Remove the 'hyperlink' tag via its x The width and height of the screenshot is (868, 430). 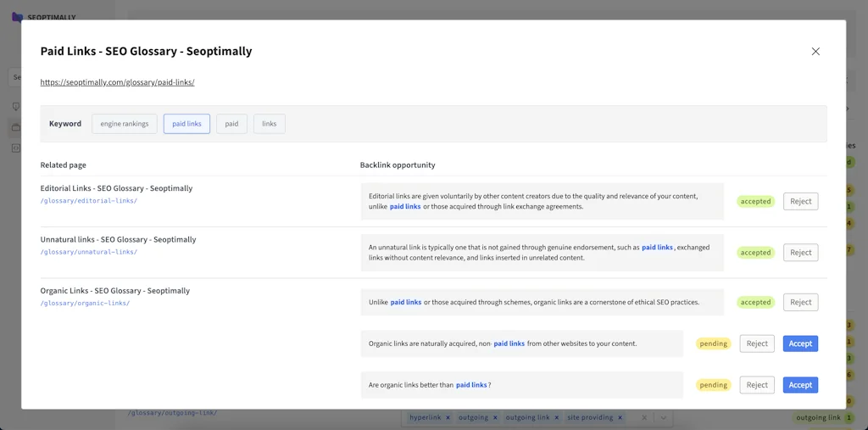point(448,417)
